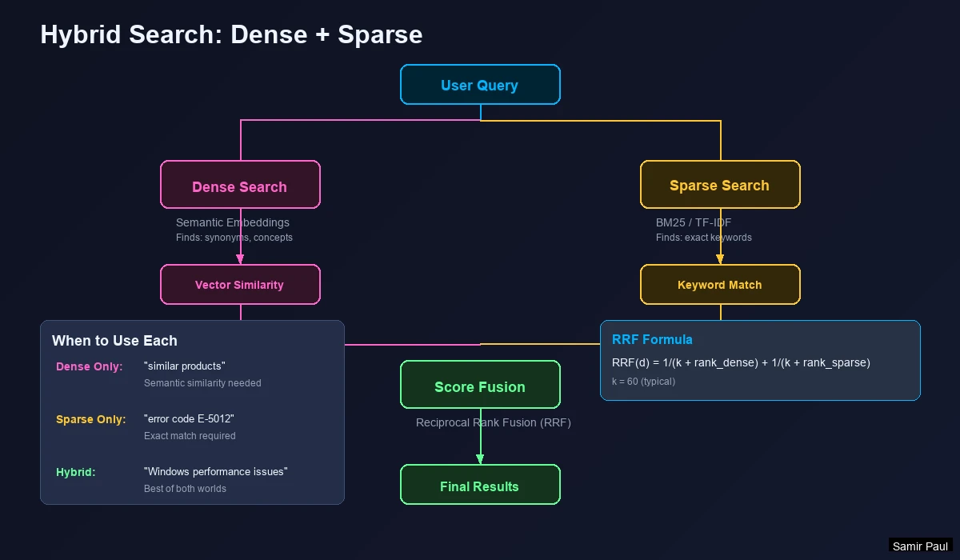
Task: Select the Keyword Match node
Action: 720,284
